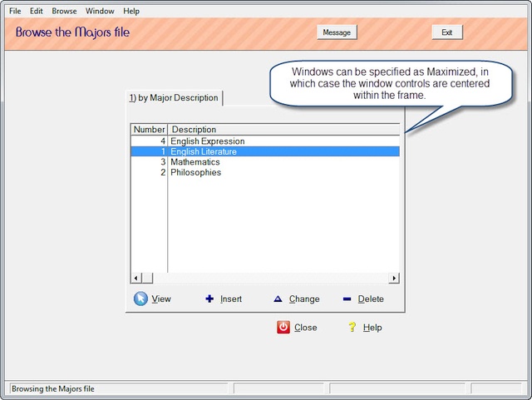532x400 pixels.
Task: Click the list's right scroll arrow
Action: click(x=394, y=279)
